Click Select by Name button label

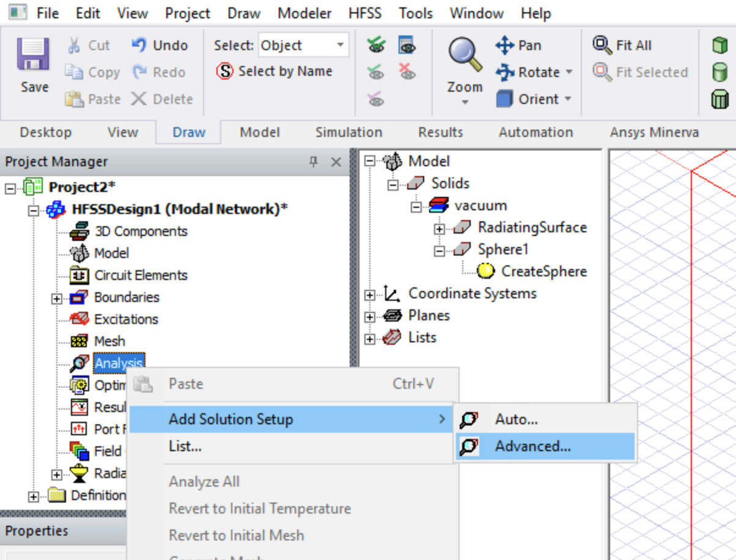[285, 72]
